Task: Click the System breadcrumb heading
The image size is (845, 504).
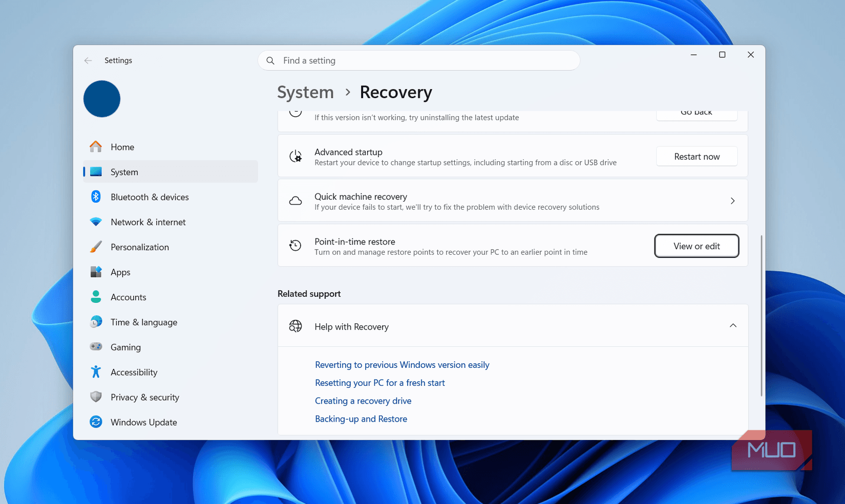Action: point(306,92)
